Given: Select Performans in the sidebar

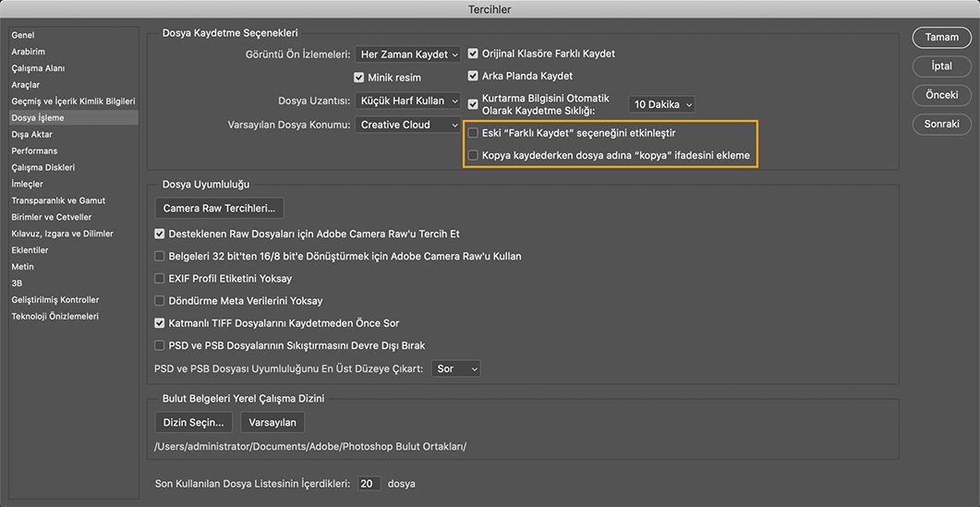Looking at the screenshot, I should tap(34, 151).
